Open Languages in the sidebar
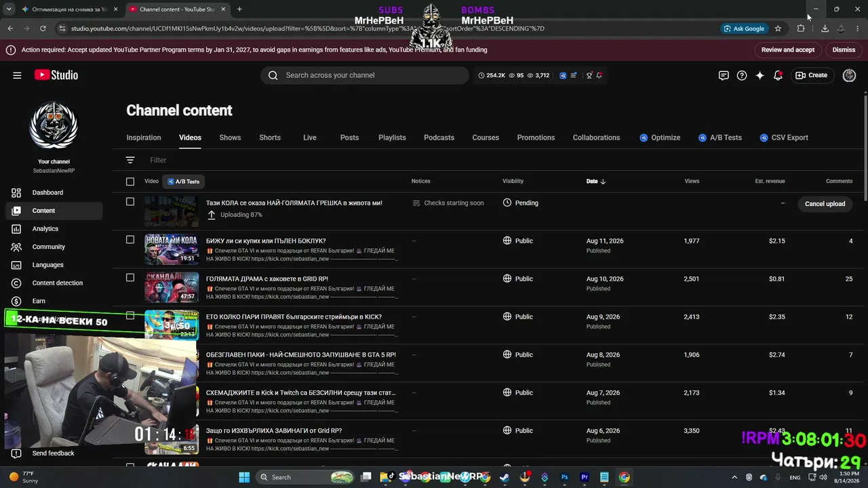Viewport: 868px width, 488px height. click(x=54, y=265)
